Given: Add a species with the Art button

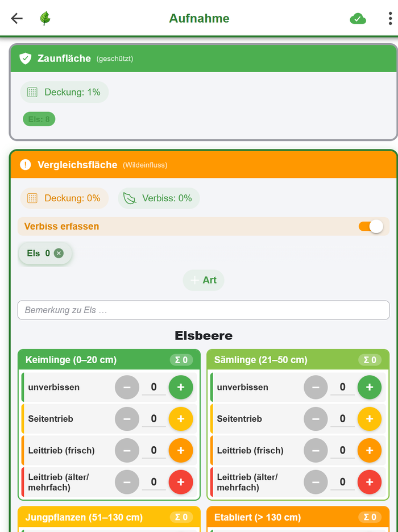Looking at the screenshot, I should (x=204, y=280).
